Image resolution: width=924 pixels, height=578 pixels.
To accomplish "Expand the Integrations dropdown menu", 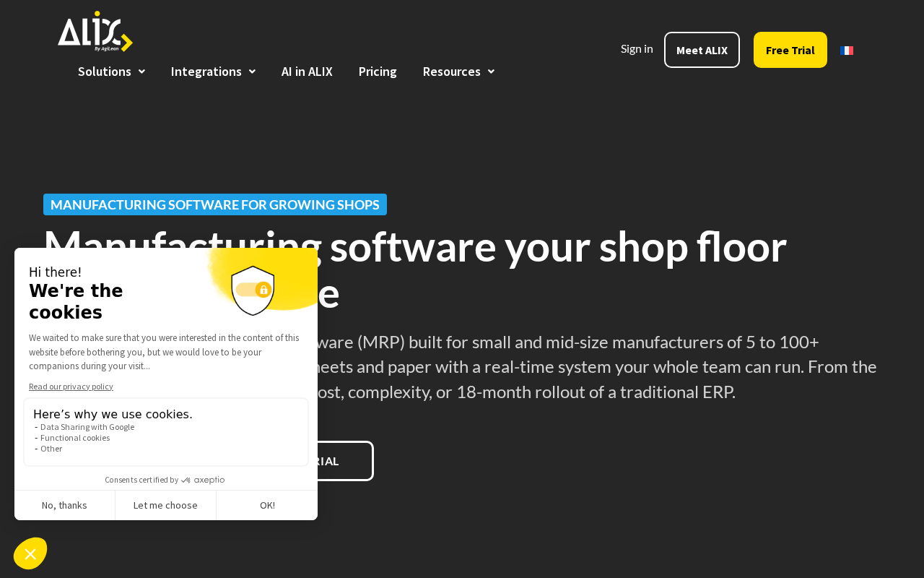I will [213, 72].
